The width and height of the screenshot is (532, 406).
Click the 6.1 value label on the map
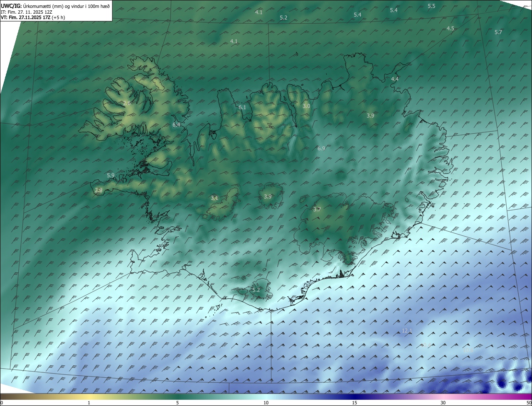click(242, 107)
